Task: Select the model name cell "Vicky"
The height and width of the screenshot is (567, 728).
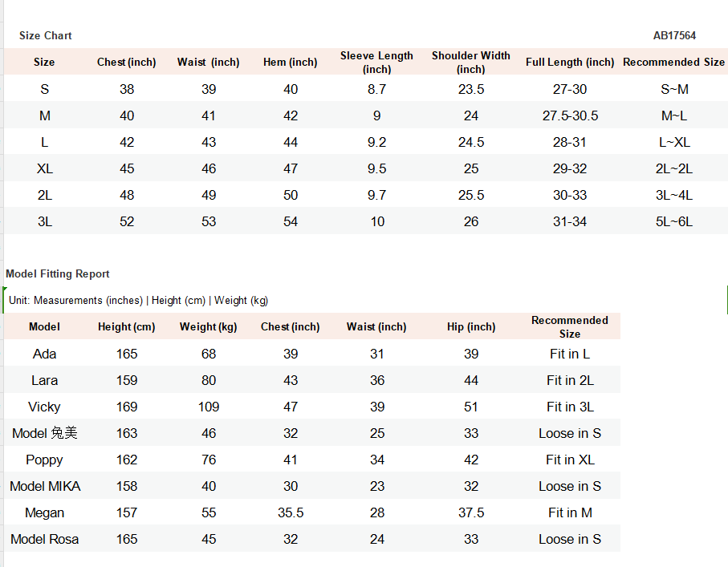Action: [x=44, y=407]
